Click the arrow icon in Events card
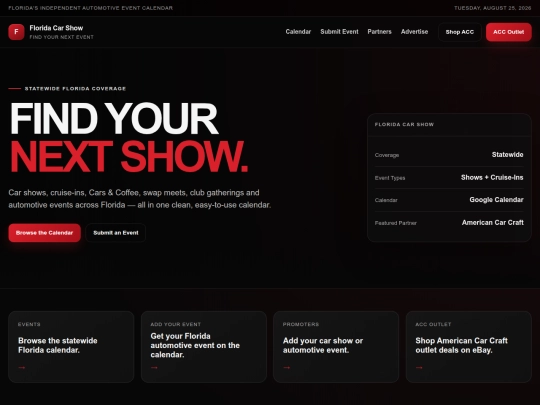Viewport: 540px width, 405px height. tap(22, 367)
